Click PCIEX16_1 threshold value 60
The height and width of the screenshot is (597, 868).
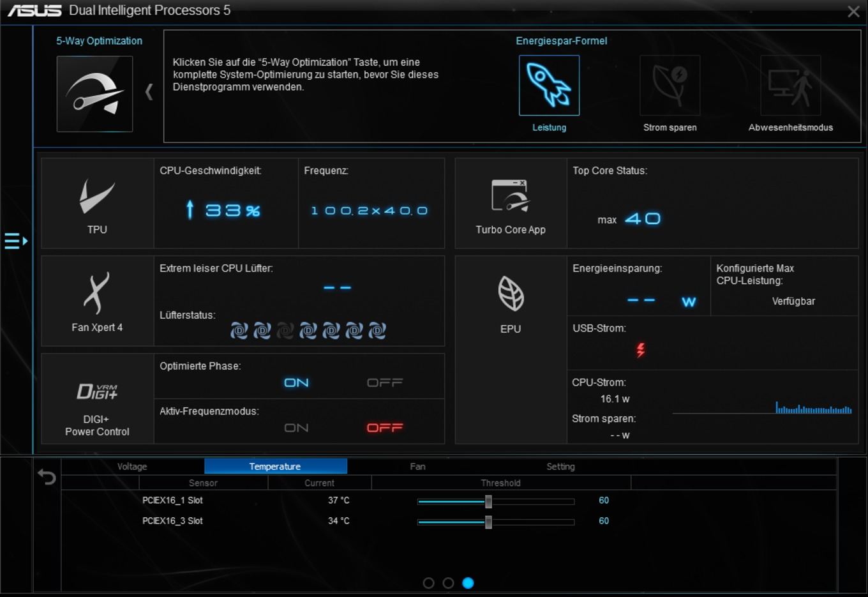coord(604,501)
